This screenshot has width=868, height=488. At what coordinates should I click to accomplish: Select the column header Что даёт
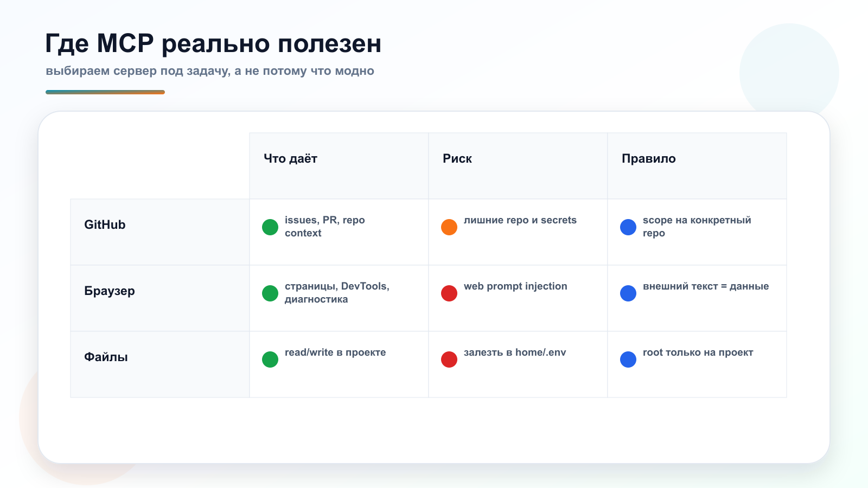point(290,159)
